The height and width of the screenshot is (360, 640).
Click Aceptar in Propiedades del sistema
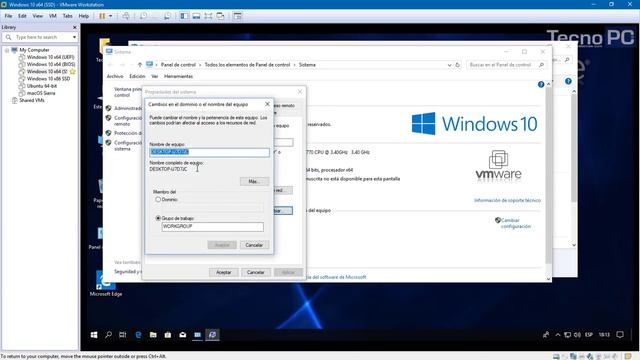[x=223, y=272]
